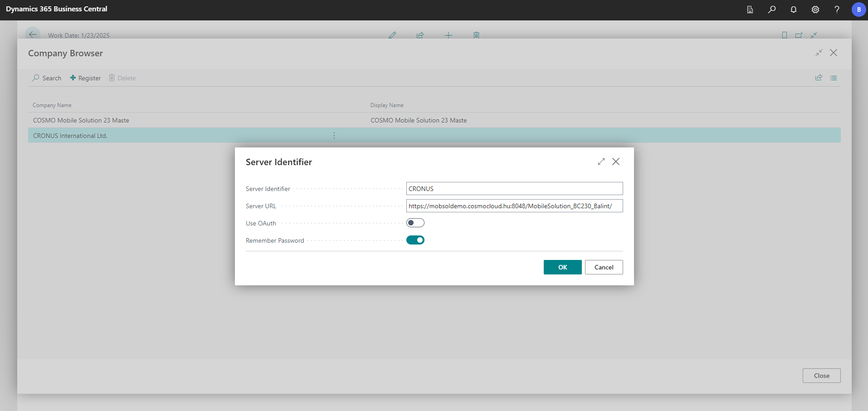Bookmark the page using the bookmark icon
The width and height of the screenshot is (868, 411).
pyautogui.click(x=784, y=35)
